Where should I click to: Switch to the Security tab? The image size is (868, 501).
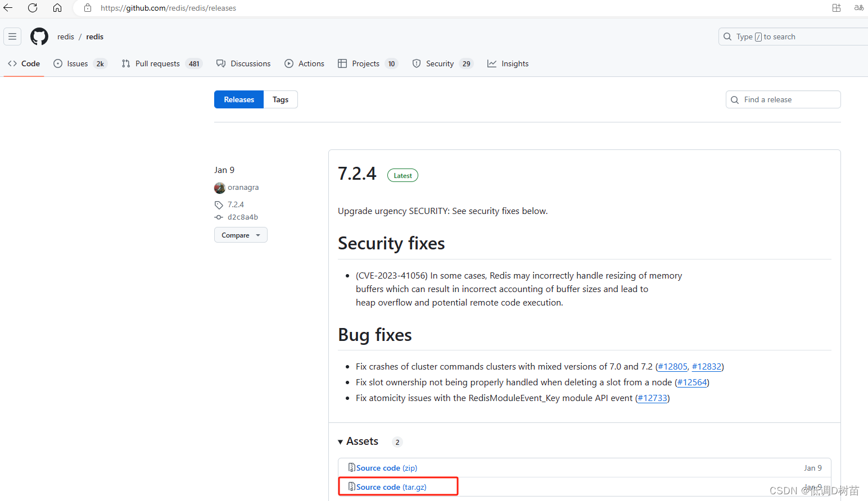pos(442,63)
